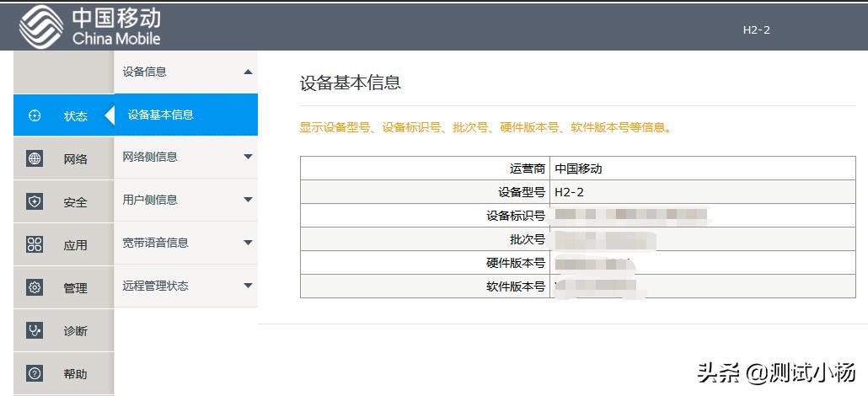Click the 运营商 row label
Screen dimensions: 868x396
coord(528,169)
